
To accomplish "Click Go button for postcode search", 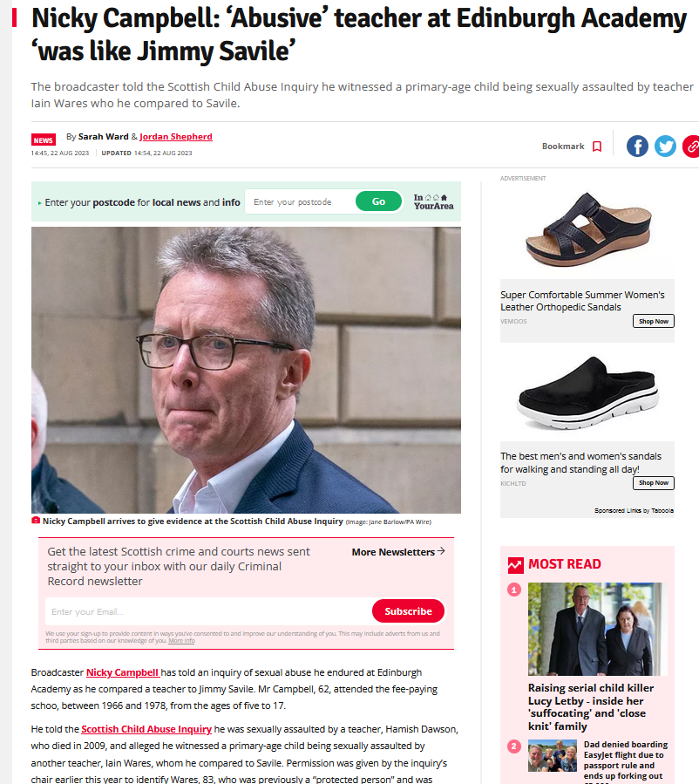I will pyautogui.click(x=378, y=201).
